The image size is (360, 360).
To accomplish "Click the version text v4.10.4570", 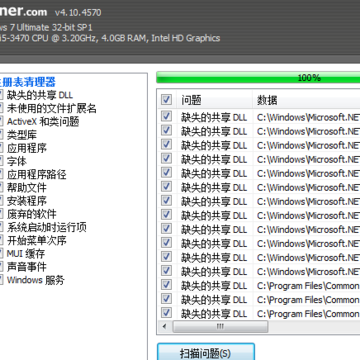I will 78,13.
